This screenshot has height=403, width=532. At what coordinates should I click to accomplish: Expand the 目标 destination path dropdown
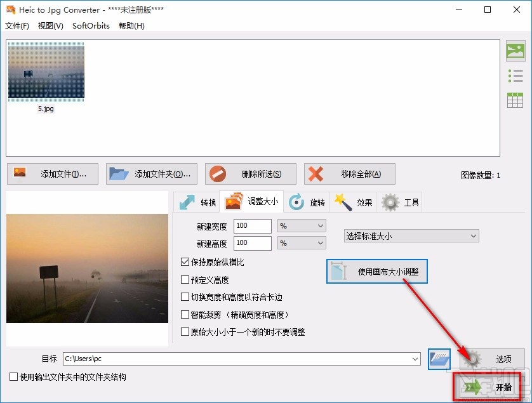[416, 359]
